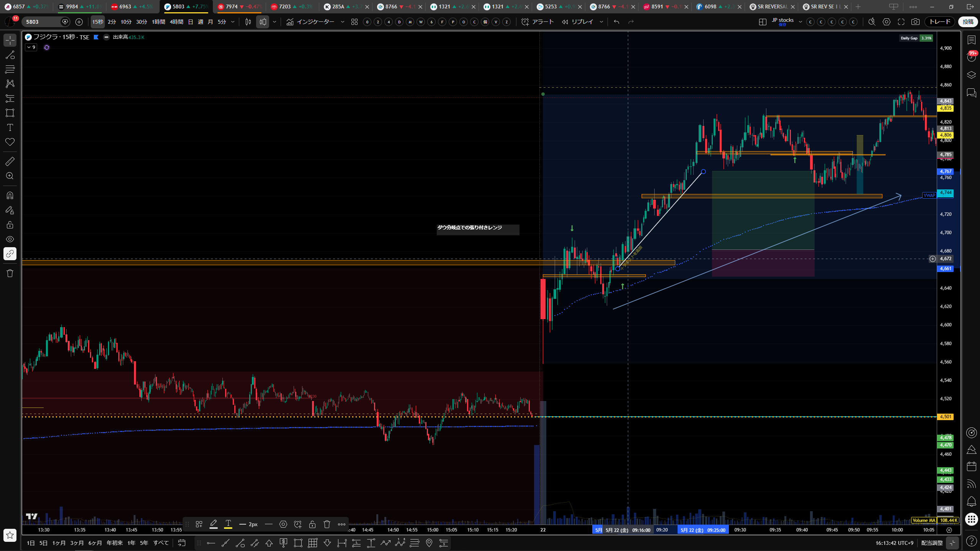Open the アラート alert button
Image resolution: width=980 pixels, height=551 pixels.
pos(538,22)
